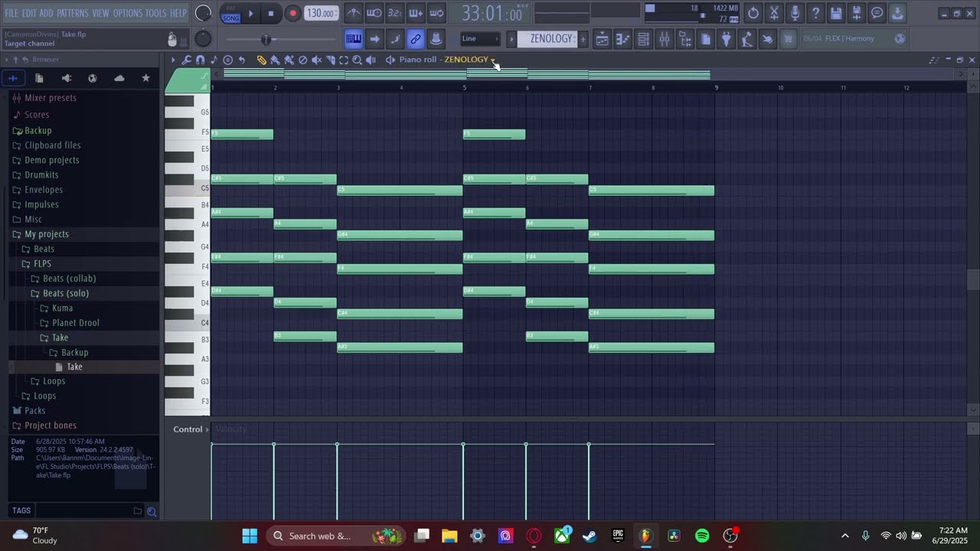Image resolution: width=980 pixels, height=551 pixels.
Task: Open the Playlist view from toolbar
Action: [603, 39]
